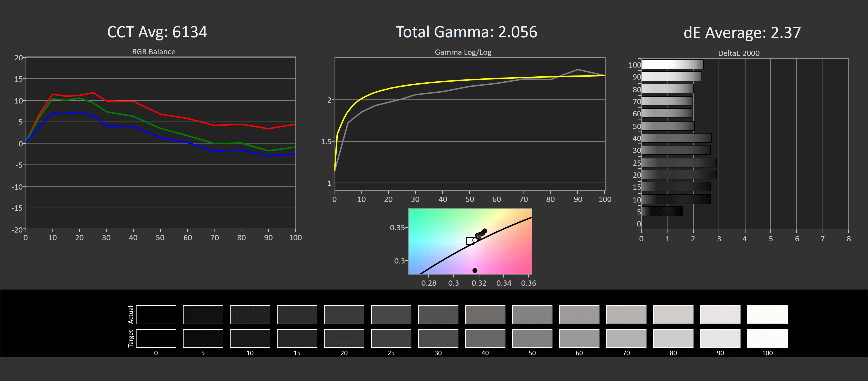This screenshot has width=868, height=381.
Task: Click the Target swatch for 25 percent gray
Action: pyautogui.click(x=391, y=339)
